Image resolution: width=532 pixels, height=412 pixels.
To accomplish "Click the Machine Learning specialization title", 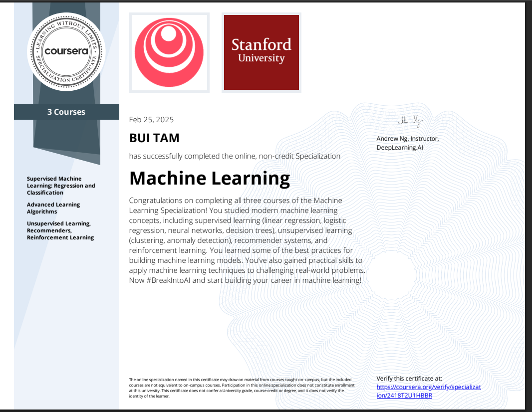I will coord(209,178).
